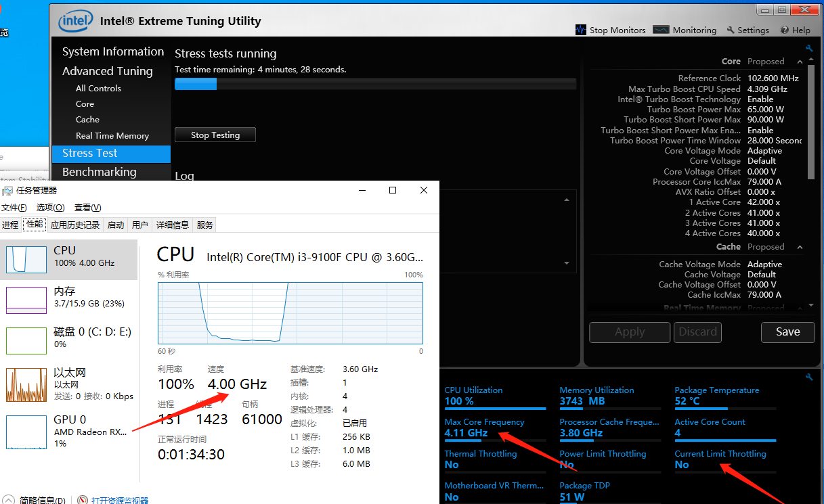Maximize the Task Manager window
This screenshot has height=504, width=824.
[x=393, y=190]
